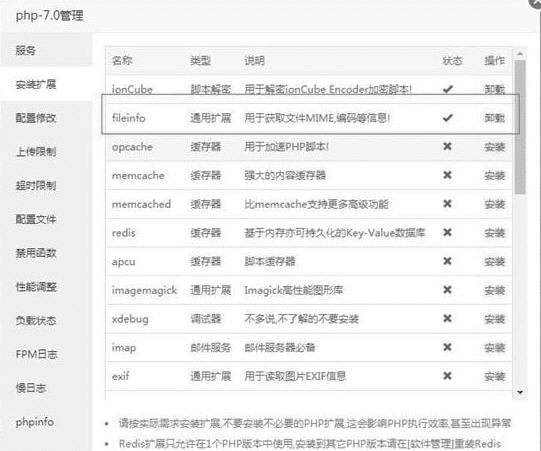This screenshot has width=541, height=451.
Task: Install memcache via 安装 link
Action: pos(494,176)
